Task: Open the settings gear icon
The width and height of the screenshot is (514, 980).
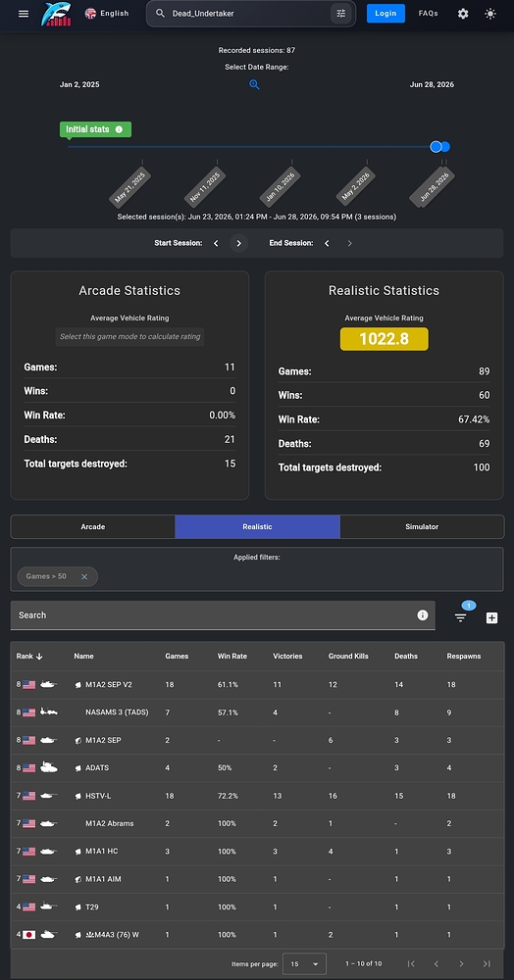Action: [x=463, y=13]
